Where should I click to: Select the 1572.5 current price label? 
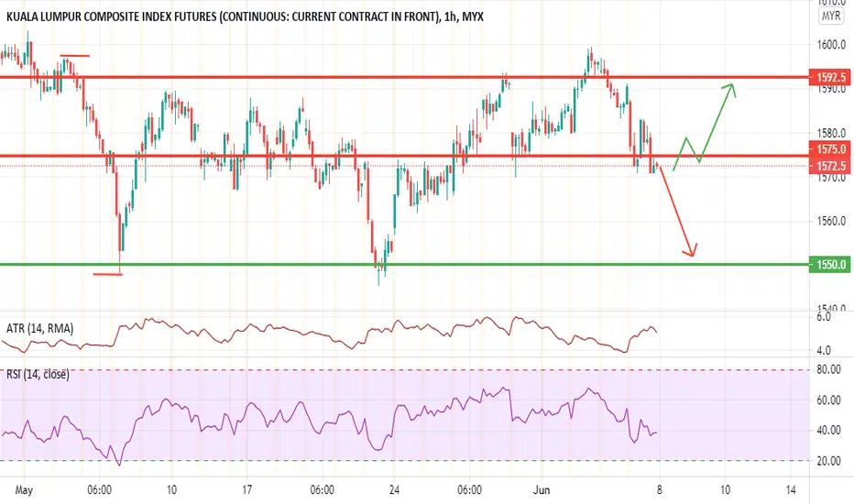(830, 166)
